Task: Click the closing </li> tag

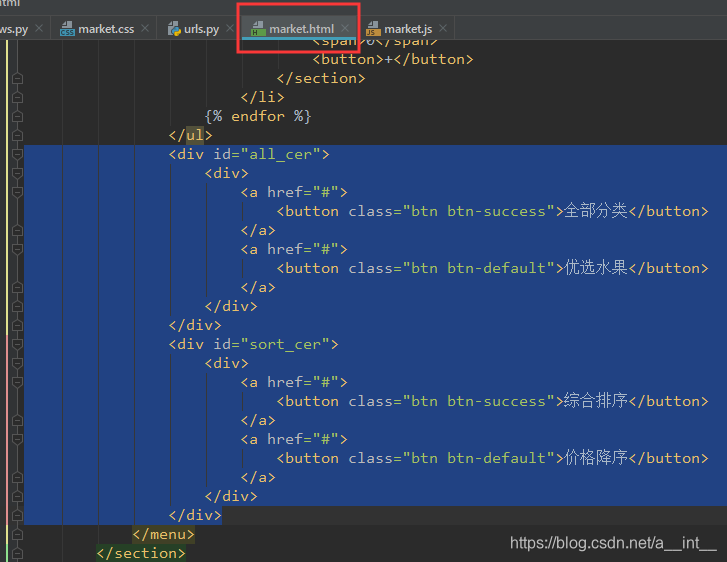Action: coord(262,97)
